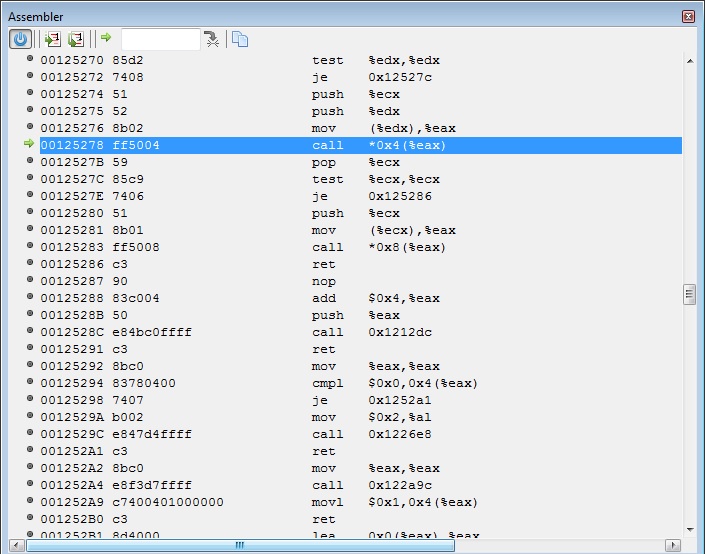Select the row 00125275 52

click(361, 112)
